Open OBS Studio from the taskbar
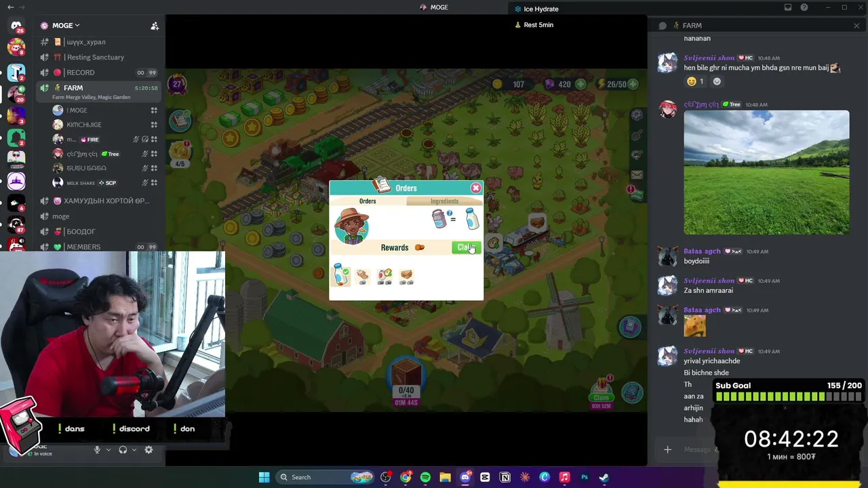The height and width of the screenshot is (488, 868). pos(386,477)
